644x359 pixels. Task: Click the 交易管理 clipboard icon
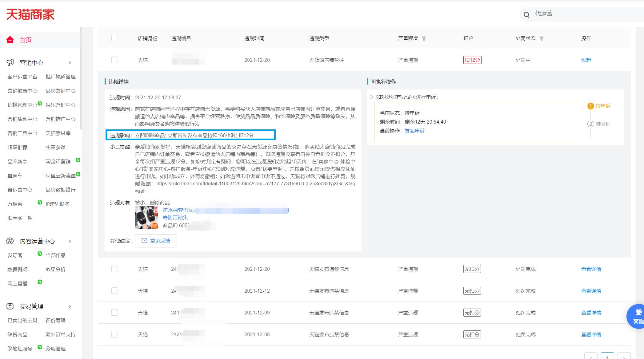(x=10, y=306)
